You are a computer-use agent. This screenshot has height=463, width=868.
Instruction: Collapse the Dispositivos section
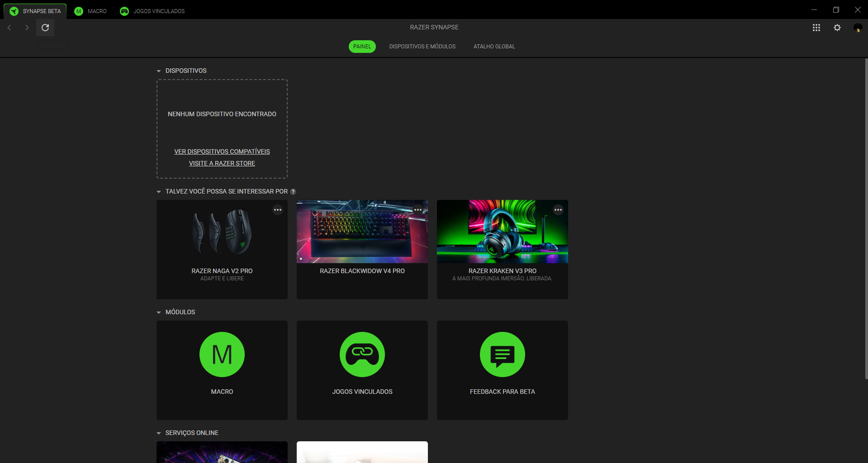coord(159,71)
